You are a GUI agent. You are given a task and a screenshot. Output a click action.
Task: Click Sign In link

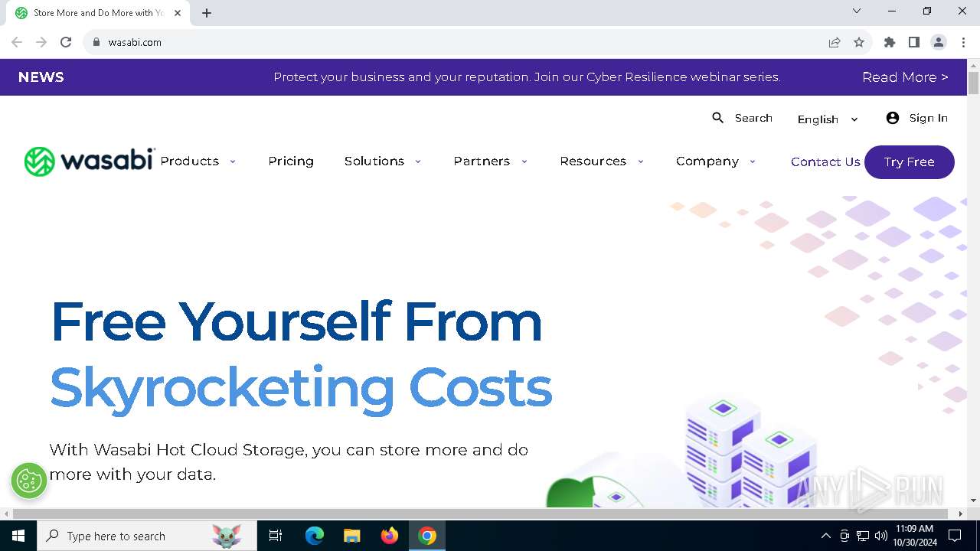[x=929, y=118]
